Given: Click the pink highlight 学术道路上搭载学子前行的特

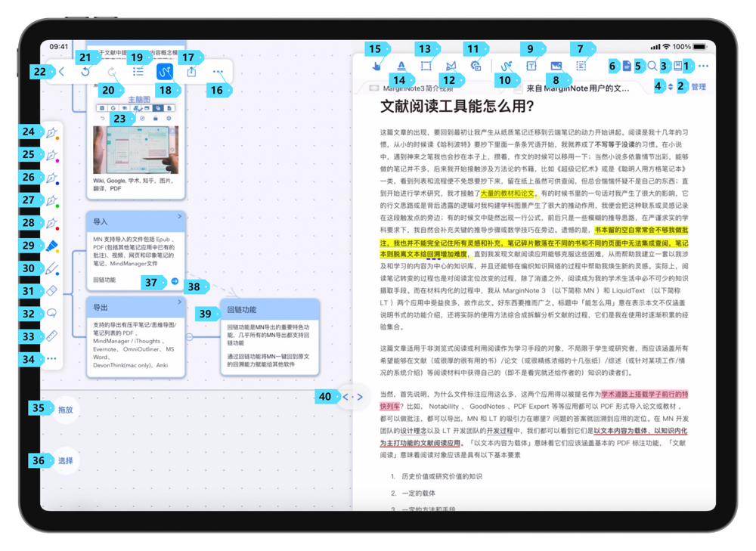Looking at the screenshot, I should (x=645, y=395).
